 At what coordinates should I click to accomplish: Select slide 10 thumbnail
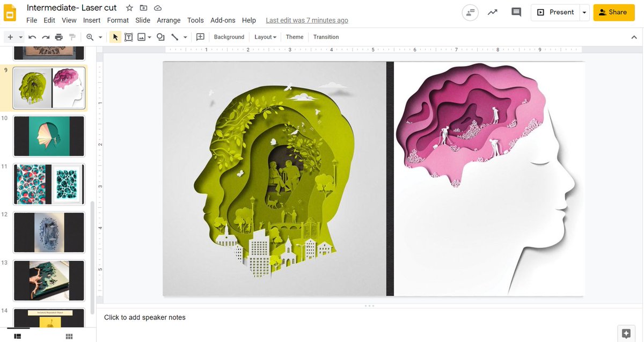[49, 136]
